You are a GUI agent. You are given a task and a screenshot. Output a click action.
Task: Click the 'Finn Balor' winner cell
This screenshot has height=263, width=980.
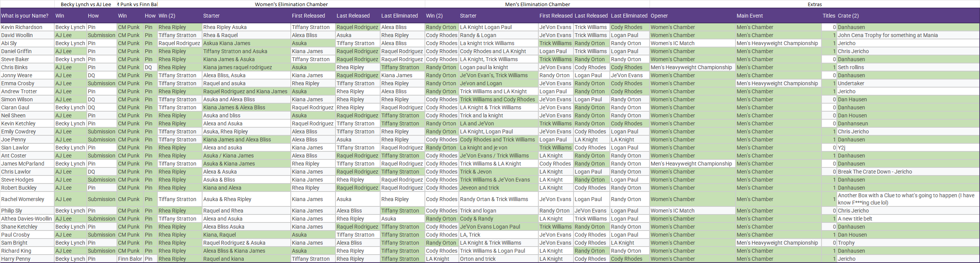click(x=130, y=259)
